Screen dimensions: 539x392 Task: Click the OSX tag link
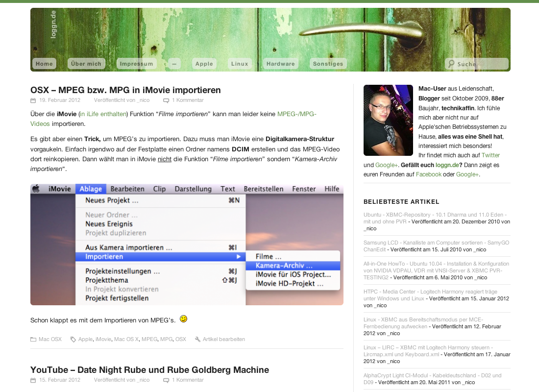(x=180, y=340)
